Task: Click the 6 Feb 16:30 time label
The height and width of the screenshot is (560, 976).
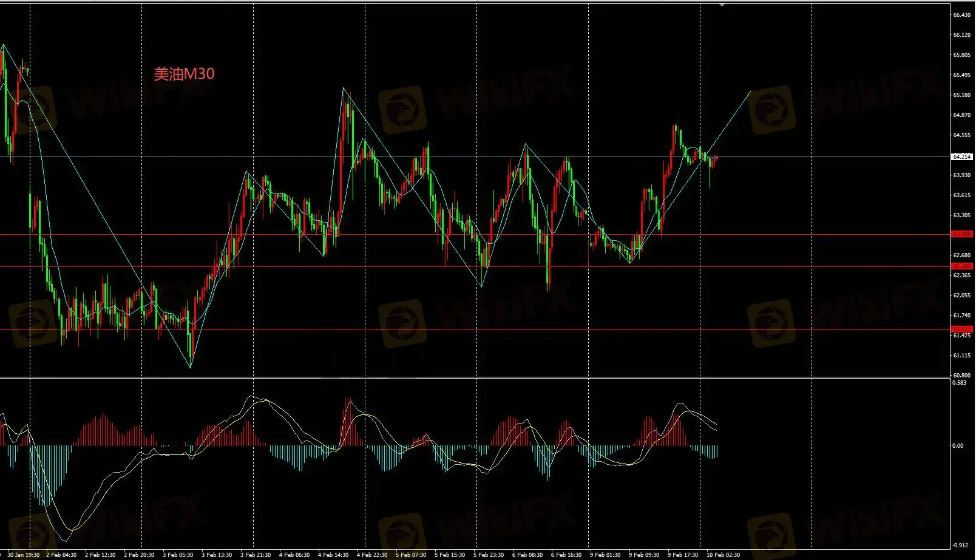Action: pos(566,555)
